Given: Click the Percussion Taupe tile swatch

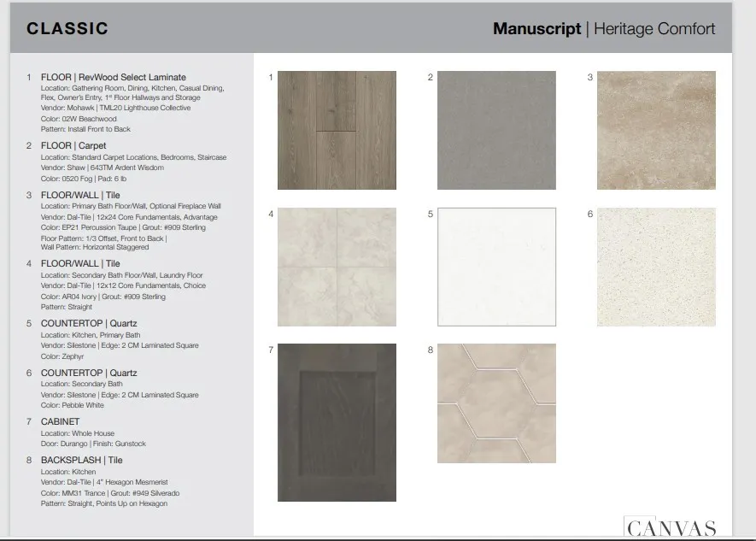Looking at the screenshot, I should pyautogui.click(x=656, y=130).
